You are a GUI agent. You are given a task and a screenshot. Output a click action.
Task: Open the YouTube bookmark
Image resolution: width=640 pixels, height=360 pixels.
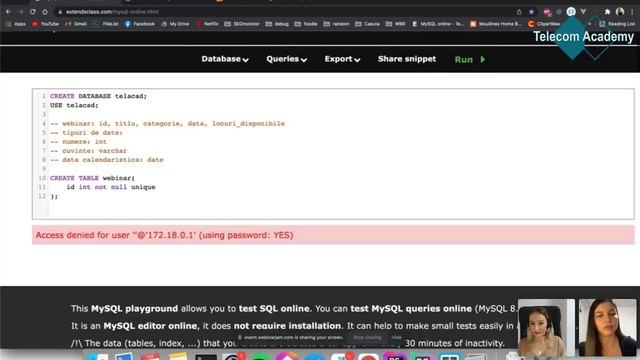coord(45,24)
